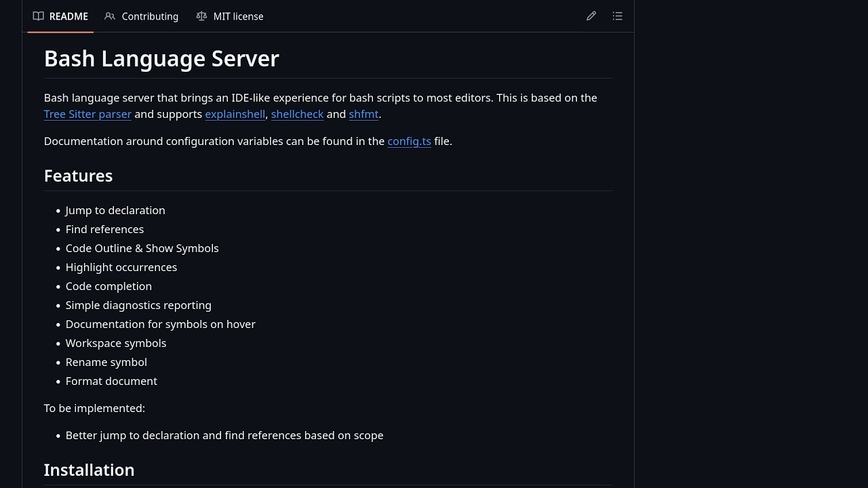
Task: Click the 'Rename symbol' list item
Action: tap(106, 362)
